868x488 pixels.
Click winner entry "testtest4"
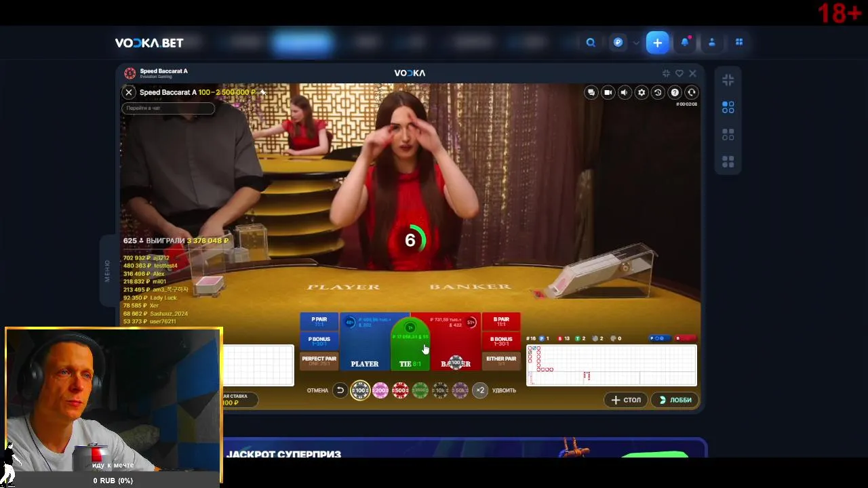[x=151, y=266]
